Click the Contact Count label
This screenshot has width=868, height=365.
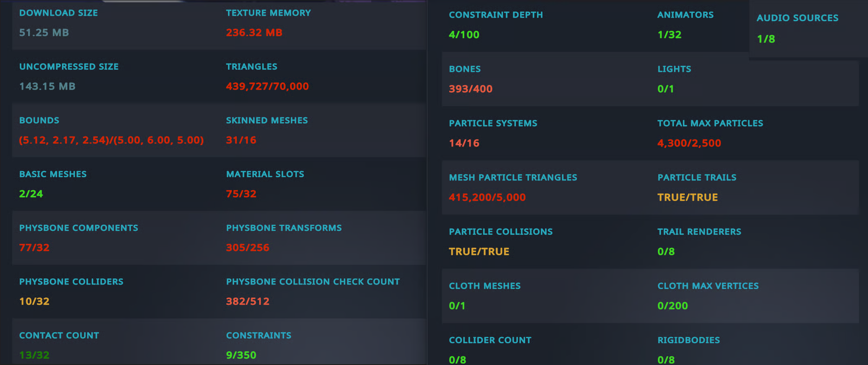coord(59,335)
